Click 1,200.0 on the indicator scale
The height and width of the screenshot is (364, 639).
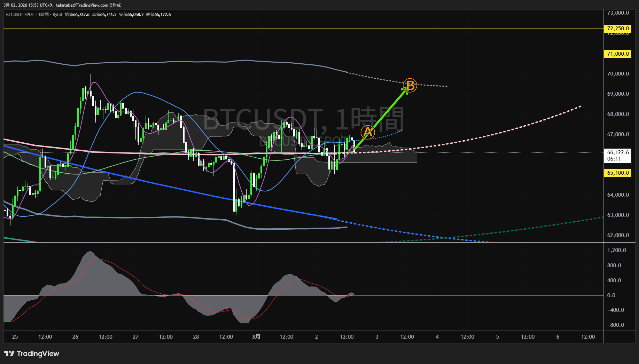616,250
